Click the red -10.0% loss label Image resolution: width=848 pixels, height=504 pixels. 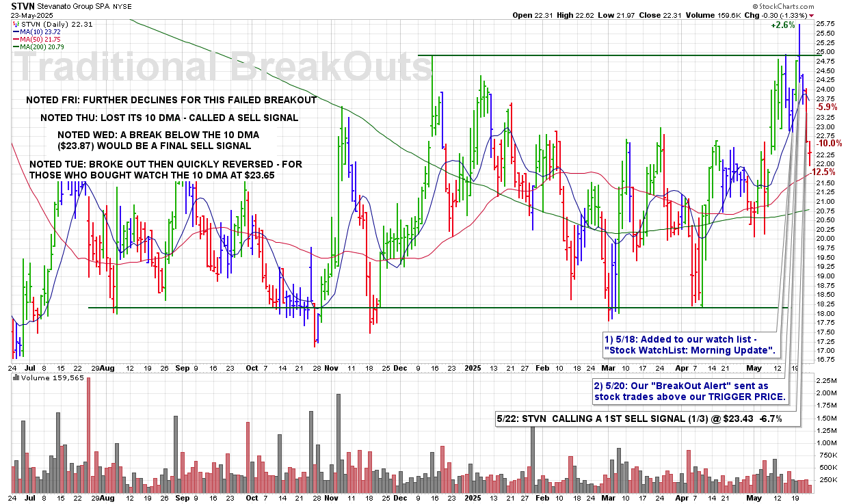point(830,144)
